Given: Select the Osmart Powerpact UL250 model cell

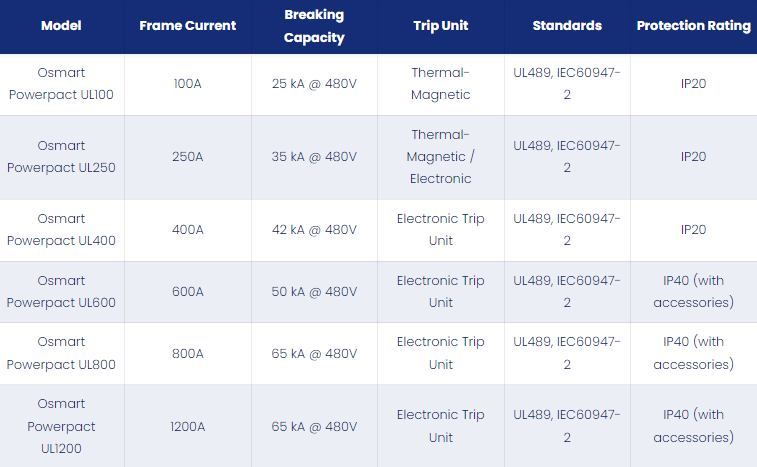Looking at the screenshot, I should pyautogui.click(x=61, y=156).
